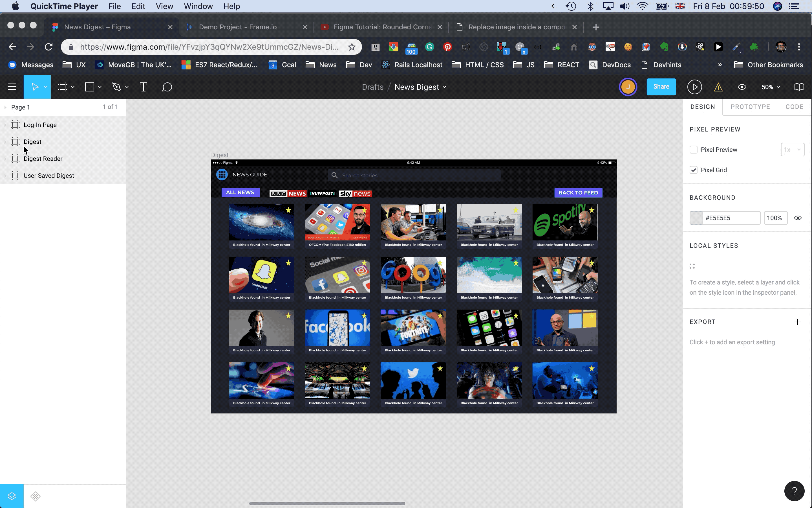The image size is (812, 508).
Task: Open the QuickTime Window menu
Action: pyautogui.click(x=198, y=6)
